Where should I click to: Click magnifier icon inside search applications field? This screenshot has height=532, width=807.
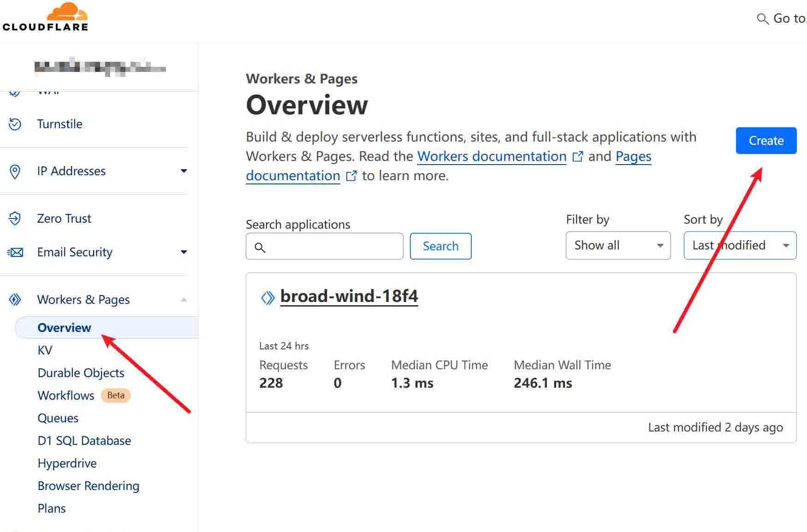click(260, 248)
